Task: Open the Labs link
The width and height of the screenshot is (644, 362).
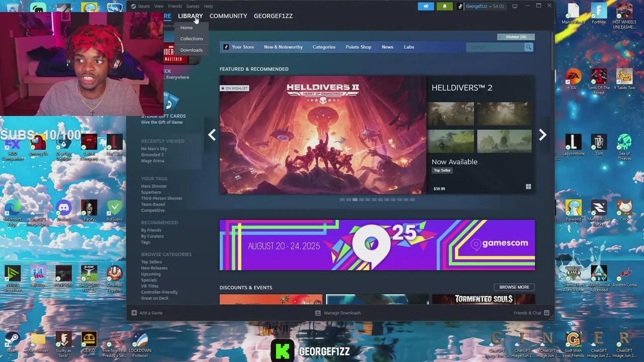Action: click(x=409, y=47)
